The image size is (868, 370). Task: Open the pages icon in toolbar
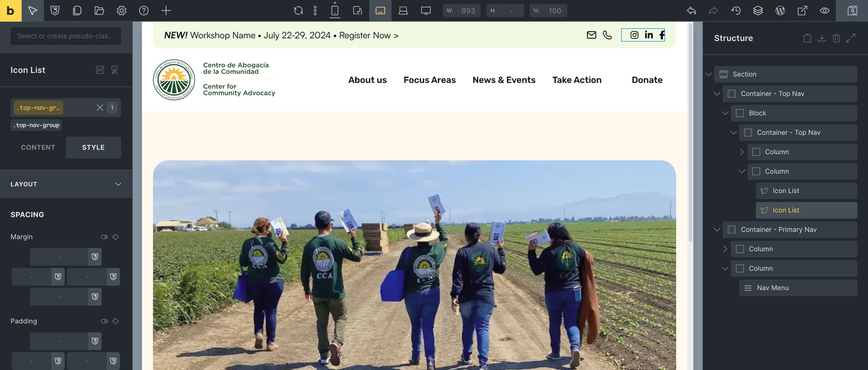[x=77, y=10]
